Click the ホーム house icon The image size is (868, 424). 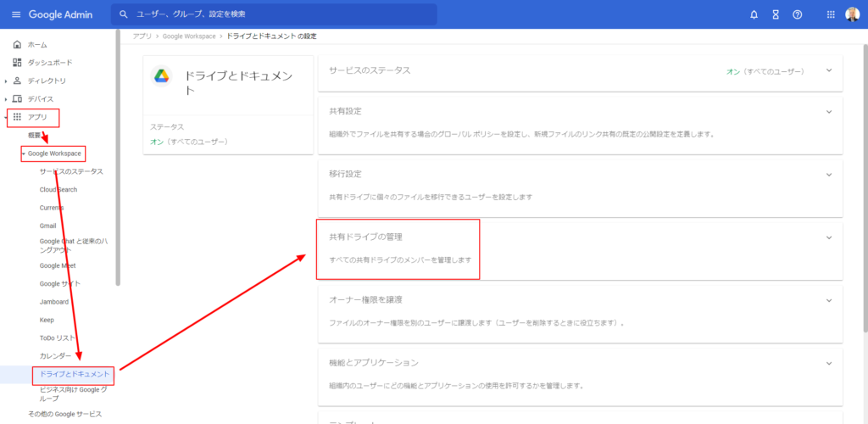click(17, 44)
